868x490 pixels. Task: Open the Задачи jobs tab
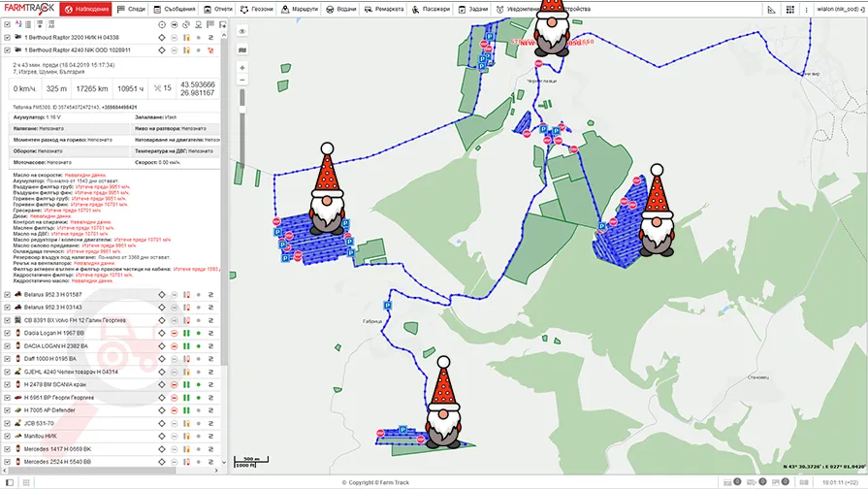(x=473, y=9)
